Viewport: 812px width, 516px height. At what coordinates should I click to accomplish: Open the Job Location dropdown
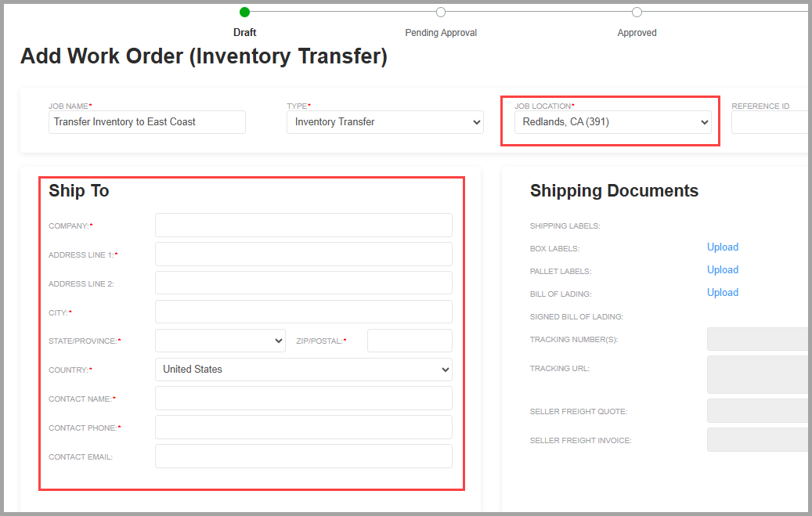point(612,122)
